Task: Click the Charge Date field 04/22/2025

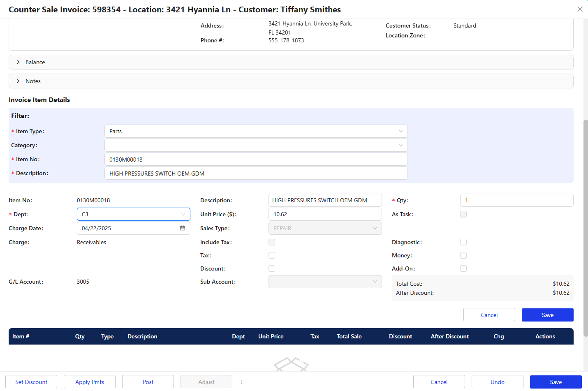Action: [134, 228]
